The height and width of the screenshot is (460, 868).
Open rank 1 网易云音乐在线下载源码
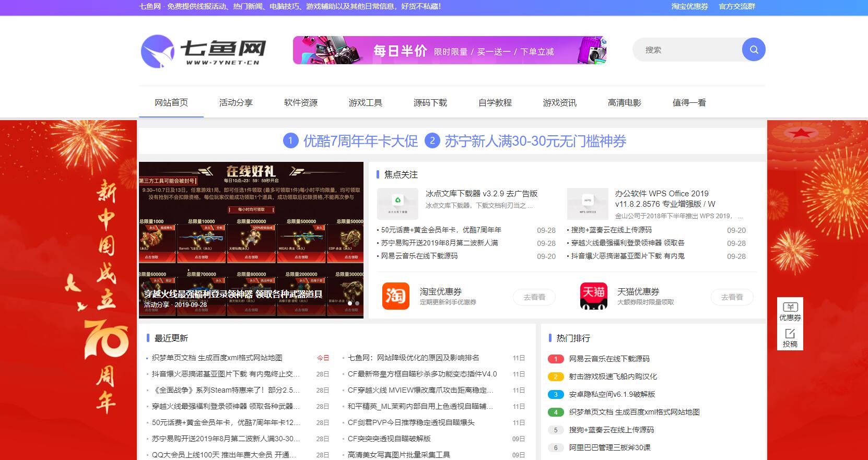coord(609,359)
